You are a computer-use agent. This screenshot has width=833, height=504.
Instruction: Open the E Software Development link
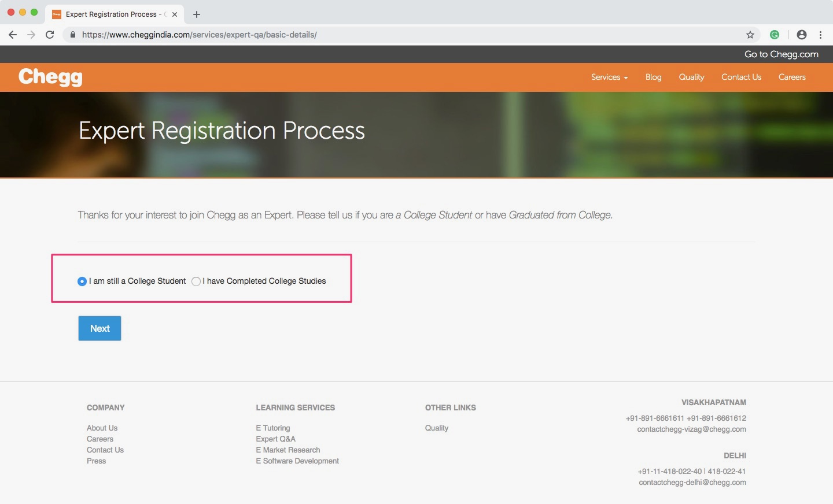(297, 461)
